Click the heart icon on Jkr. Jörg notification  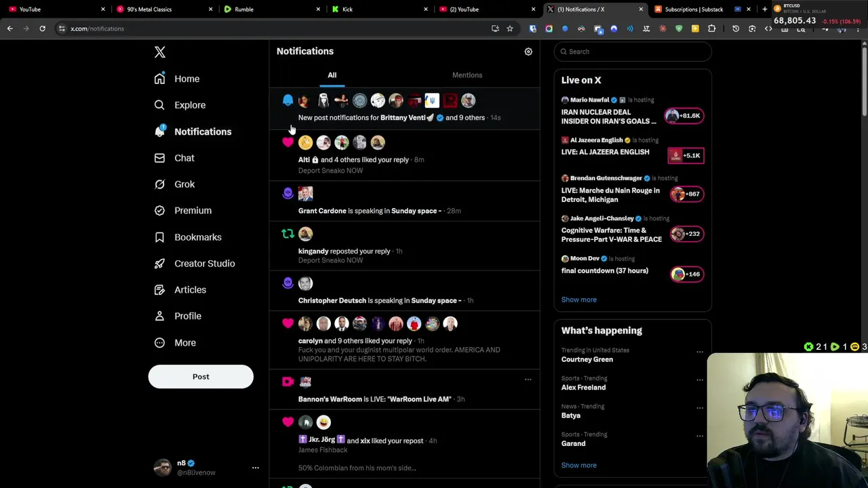click(x=288, y=422)
